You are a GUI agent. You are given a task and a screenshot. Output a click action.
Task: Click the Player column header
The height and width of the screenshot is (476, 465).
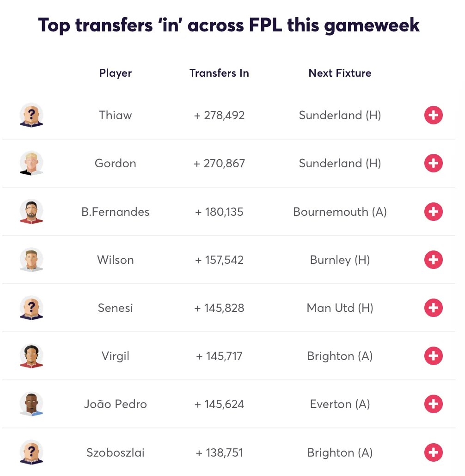pyautogui.click(x=115, y=73)
